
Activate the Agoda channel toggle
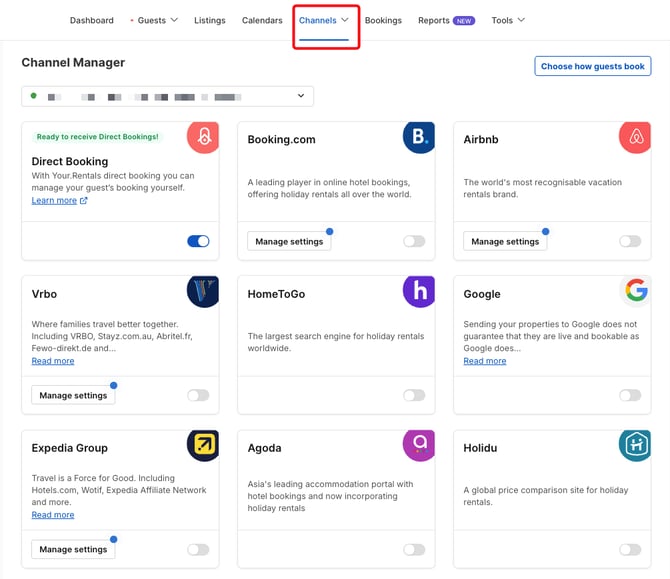pyautogui.click(x=414, y=550)
